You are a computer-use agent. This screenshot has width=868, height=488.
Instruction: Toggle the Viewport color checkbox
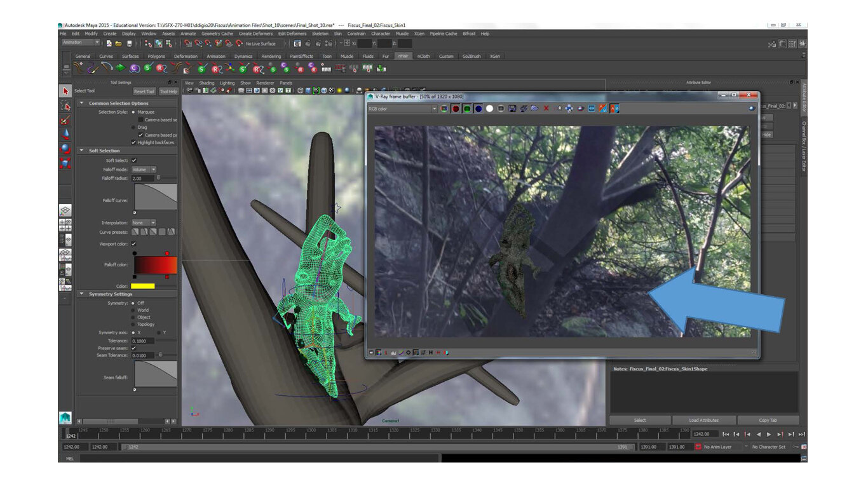click(134, 243)
